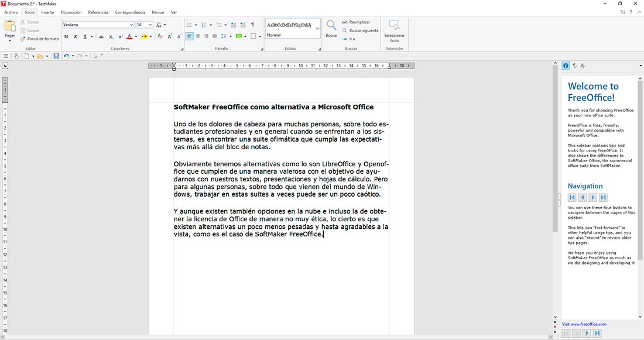Click the sidebar information icon
The height and width of the screenshot is (340, 644).
pyautogui.click(x=566, y=66)
